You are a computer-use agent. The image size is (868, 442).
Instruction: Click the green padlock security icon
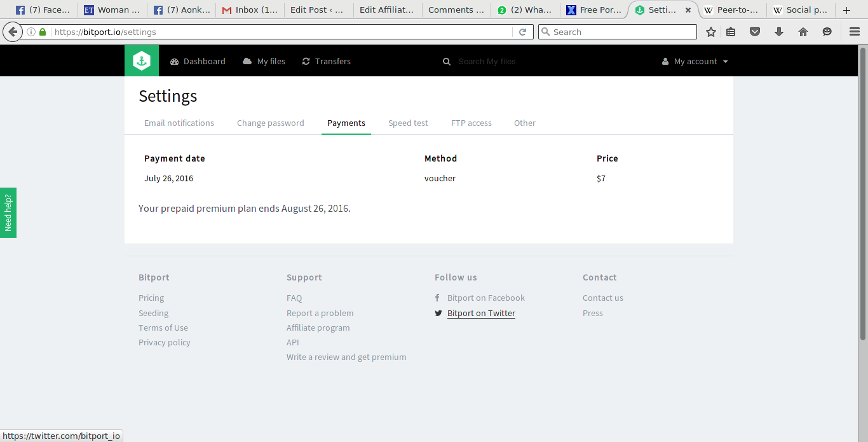43,32
